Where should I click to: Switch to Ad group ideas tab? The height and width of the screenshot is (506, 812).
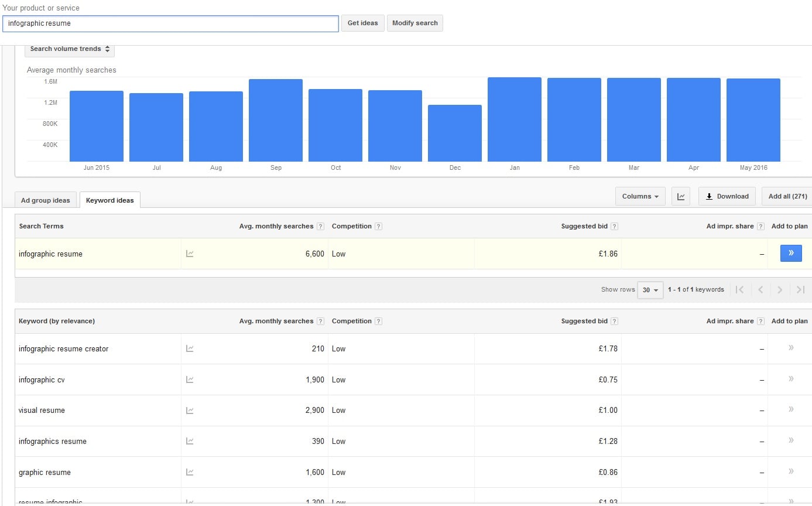tap(46, 200)
